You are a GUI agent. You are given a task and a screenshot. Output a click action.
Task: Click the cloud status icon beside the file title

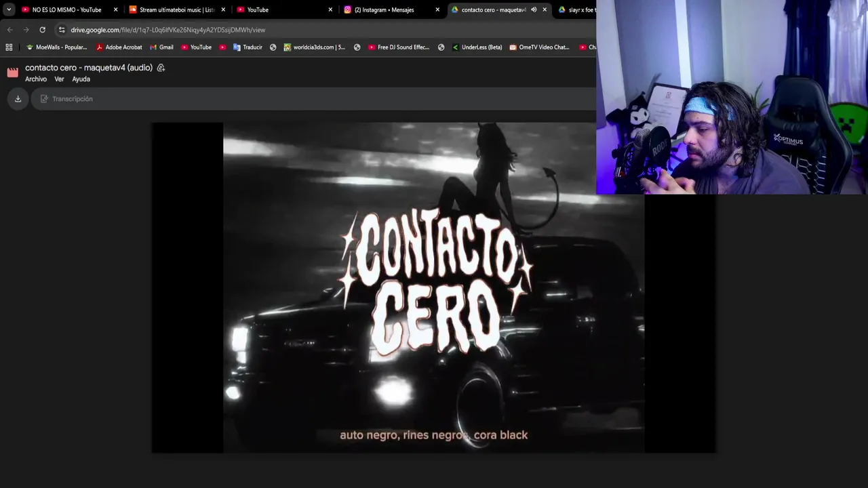(x=161, y=68)
